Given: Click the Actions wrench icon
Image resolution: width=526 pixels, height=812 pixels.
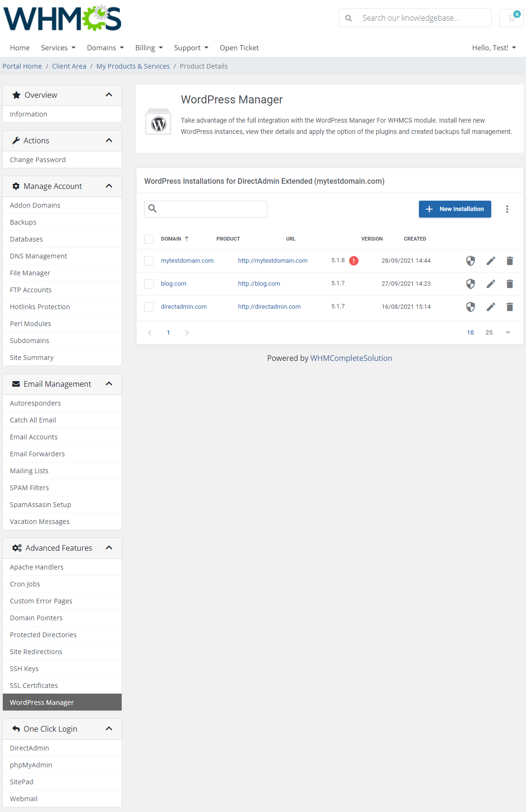Looking at the screenshot, I should [16, 141].
